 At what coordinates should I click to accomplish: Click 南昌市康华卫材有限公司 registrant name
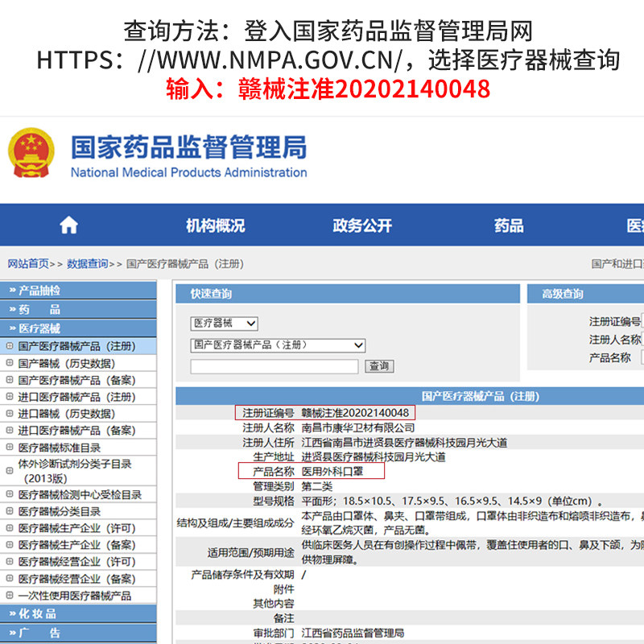tap(358, 428)
